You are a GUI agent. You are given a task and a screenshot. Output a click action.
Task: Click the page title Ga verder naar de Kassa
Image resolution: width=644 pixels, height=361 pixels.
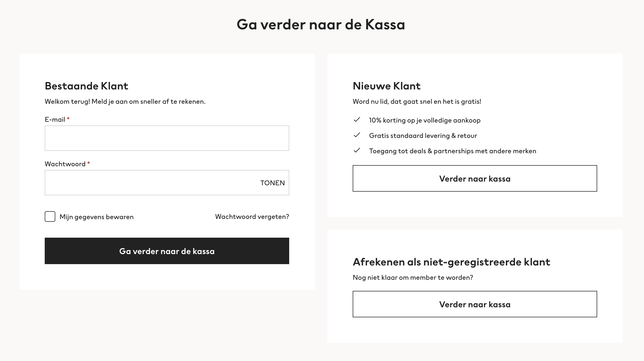tap(321, 24)
